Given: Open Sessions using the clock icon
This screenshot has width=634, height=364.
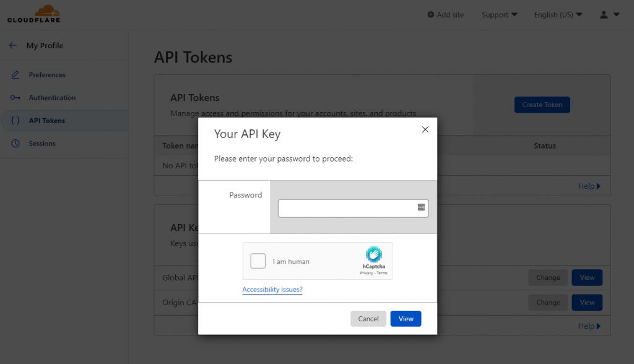Looking at the screenshot, I should coord(15,144).
